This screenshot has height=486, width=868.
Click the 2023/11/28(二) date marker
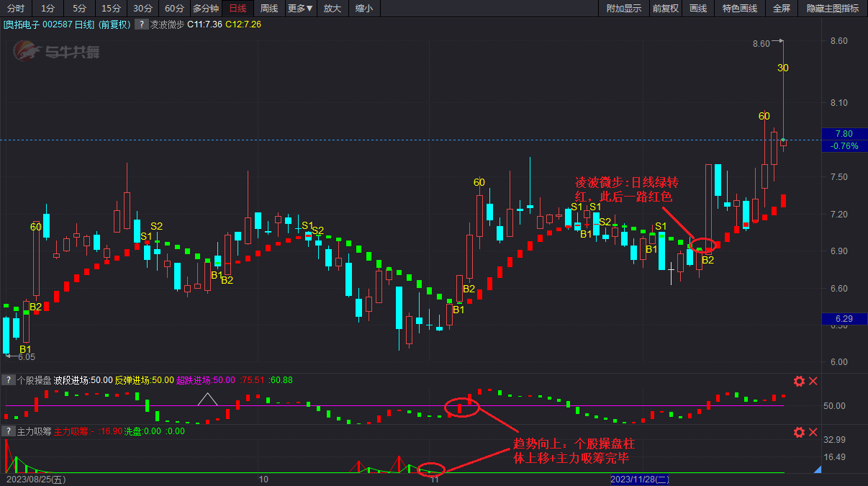(641, 480)
